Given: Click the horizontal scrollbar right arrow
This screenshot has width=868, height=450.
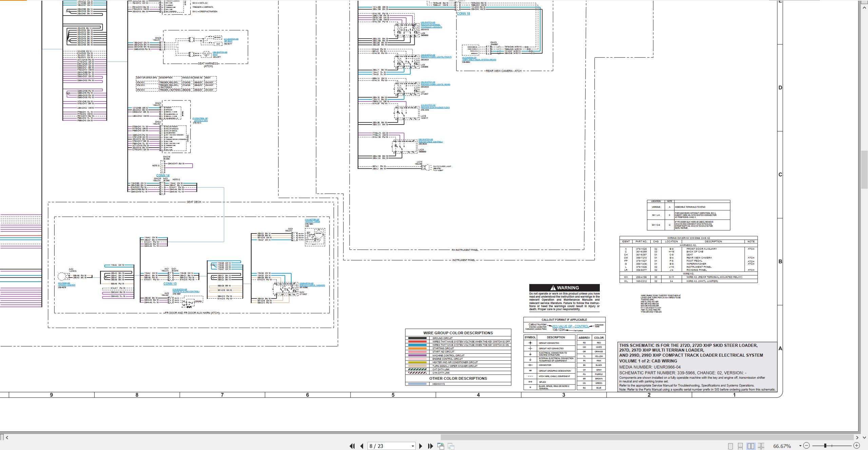Looking at the screenshot, I should click(x=857, y=437).
